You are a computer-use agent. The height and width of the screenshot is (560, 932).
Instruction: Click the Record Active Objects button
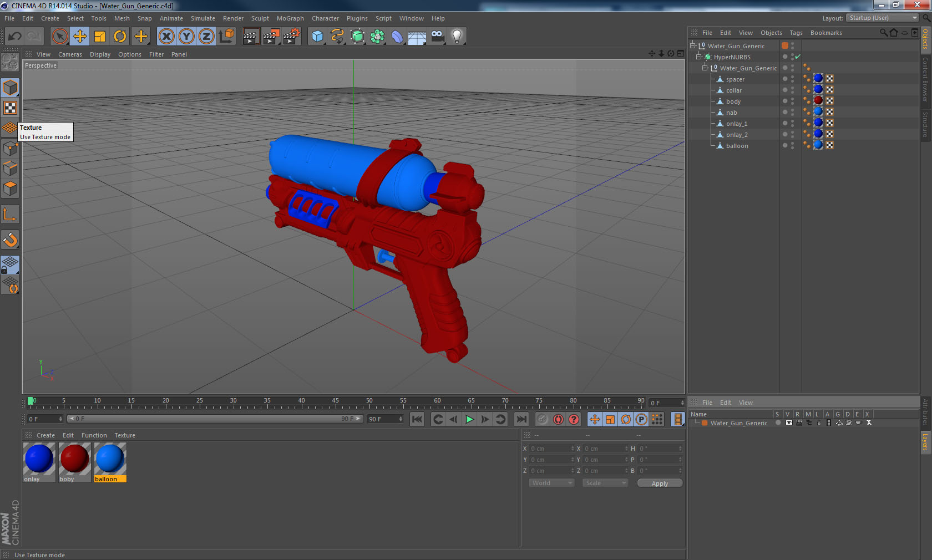pos(543,419)
